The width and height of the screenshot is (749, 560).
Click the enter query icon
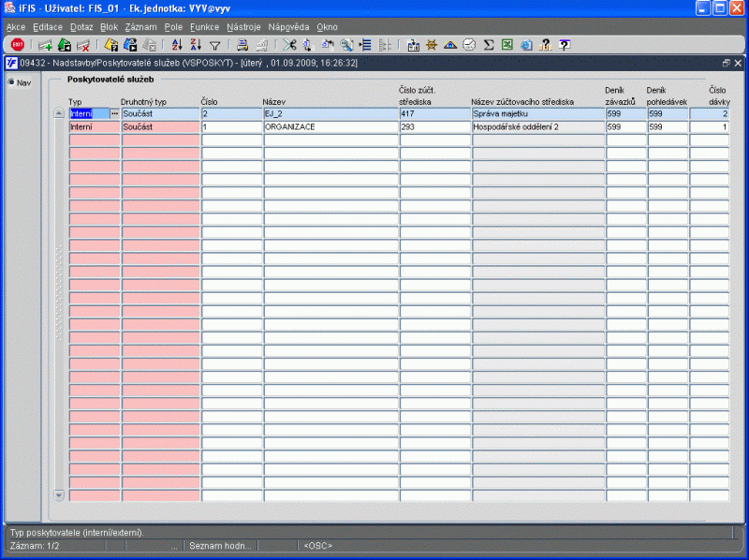111,45
